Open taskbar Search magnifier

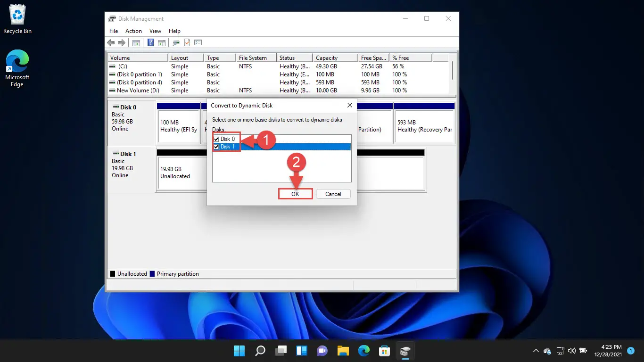point(260,351)
